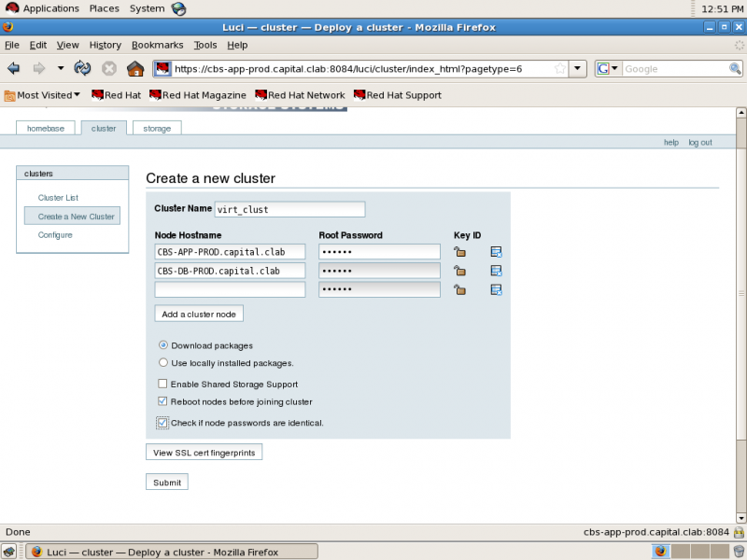Select the Download packages radio button
The image size is (747, 560).
163,344
